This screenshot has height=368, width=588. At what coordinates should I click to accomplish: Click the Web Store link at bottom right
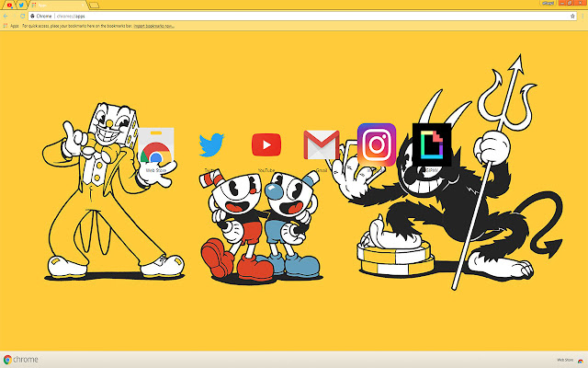(570, 360)
